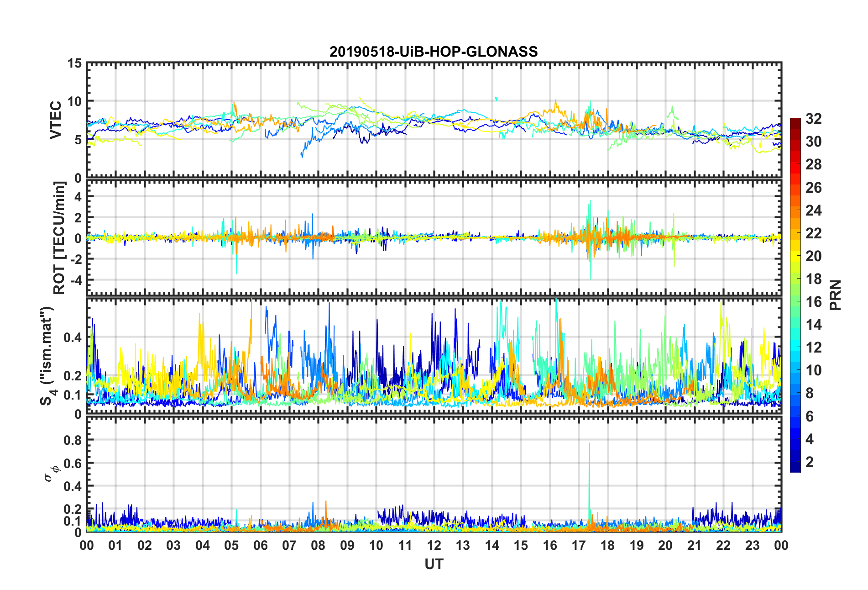Select x-axis hour tick 17
Viewport: 868px width, 590px height.
pyautogui.click(x=579, y=545)
